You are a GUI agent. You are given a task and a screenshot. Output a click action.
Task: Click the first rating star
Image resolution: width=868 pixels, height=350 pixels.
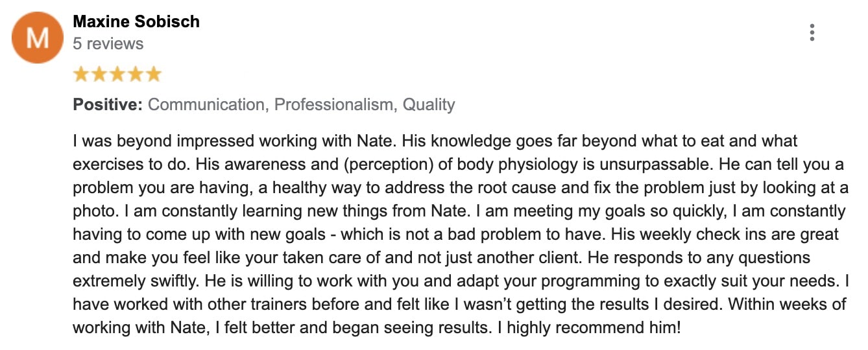coord(80,74)
